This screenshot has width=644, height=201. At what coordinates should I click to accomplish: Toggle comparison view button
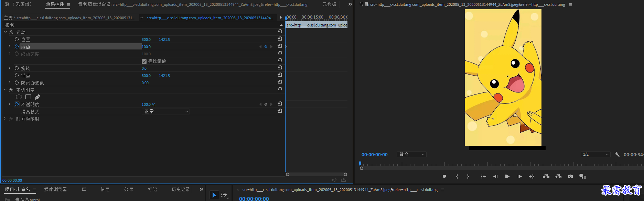coord(582,177)
